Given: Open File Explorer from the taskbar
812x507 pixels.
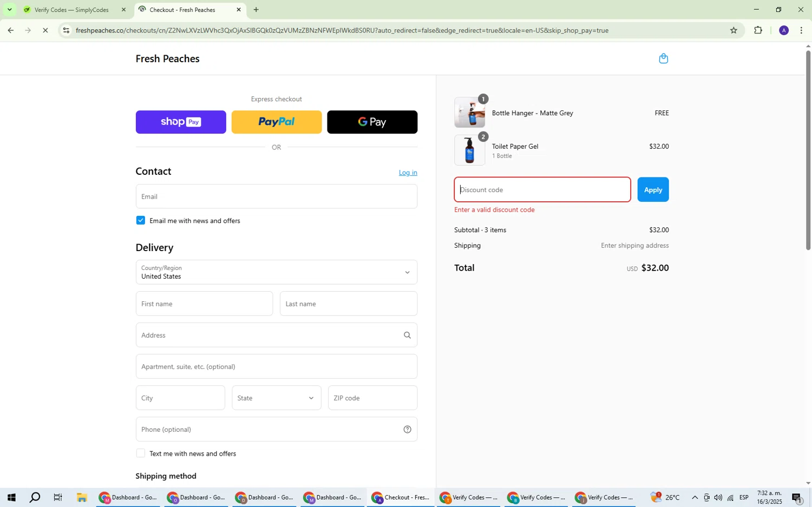Looking at the screenshot, I should pyautogui.click(x=82, y=498).
